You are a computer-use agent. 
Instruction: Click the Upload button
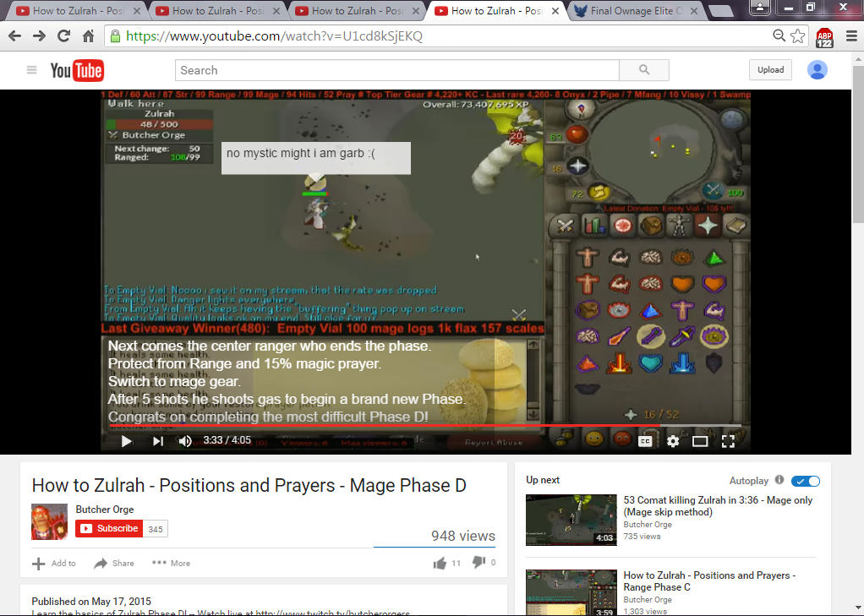(770, 69)
